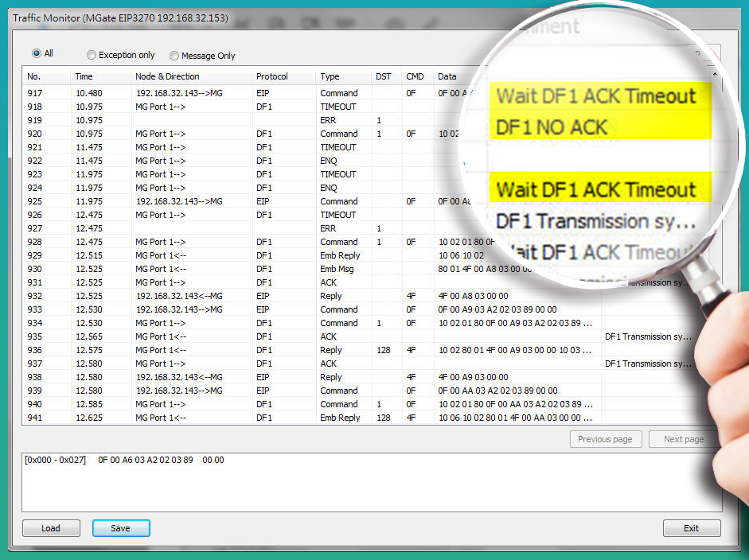Select row number 923
The width and height of the screenshot is (749, 560).
(x=35, y=174)
